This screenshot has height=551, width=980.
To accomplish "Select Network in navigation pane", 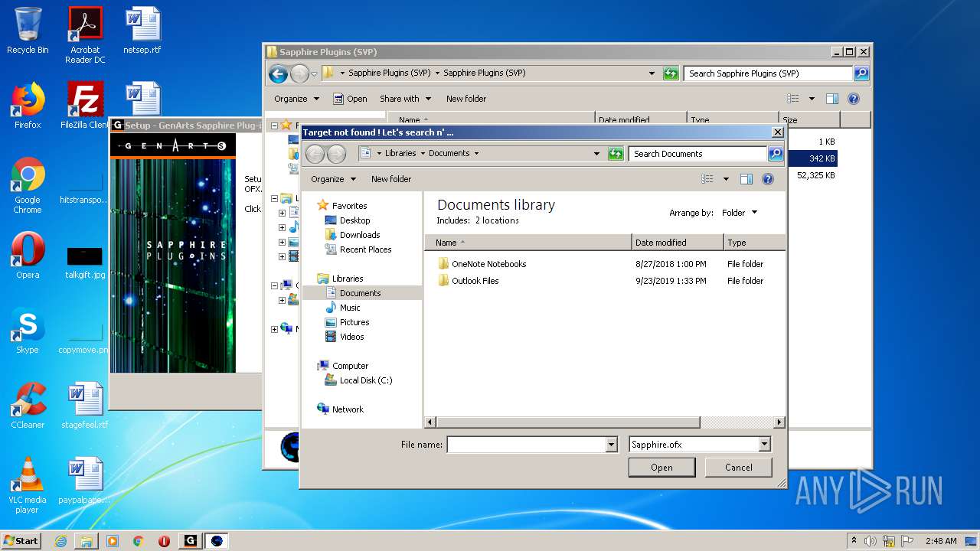I will [348, 409].
